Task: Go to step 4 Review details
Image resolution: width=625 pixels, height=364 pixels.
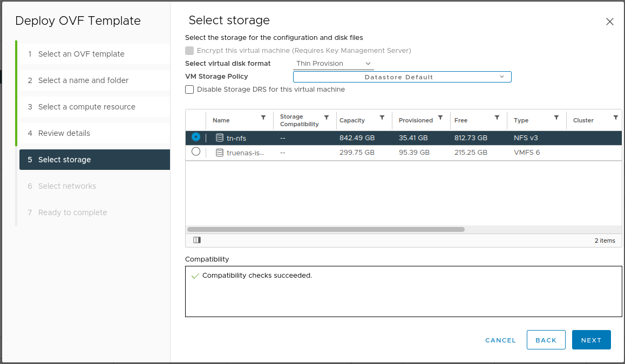Action: 64,133
